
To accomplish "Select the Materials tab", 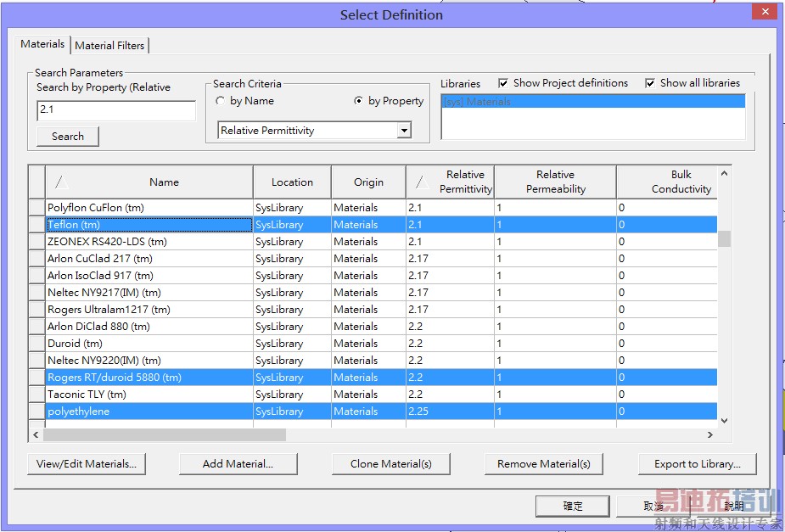I will pos(42,44).
